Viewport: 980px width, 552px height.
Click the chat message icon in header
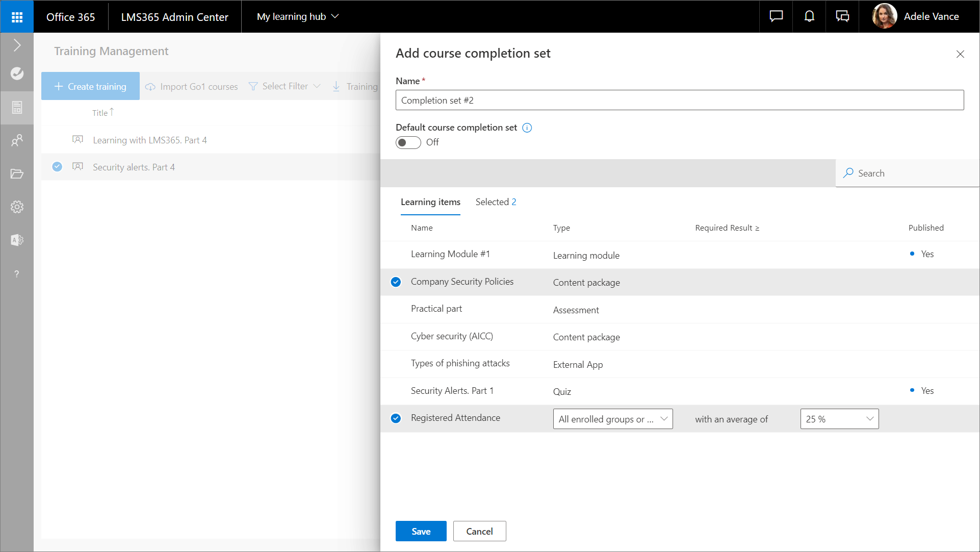click(776, 17)
